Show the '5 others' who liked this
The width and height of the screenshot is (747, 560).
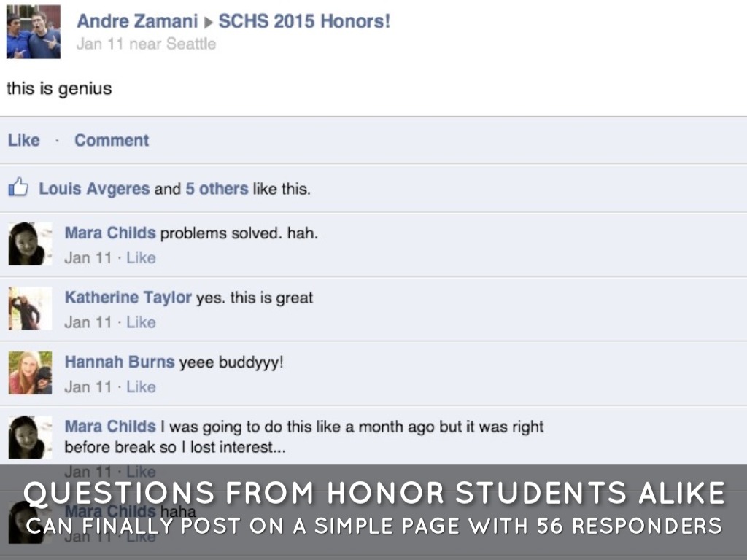[216, 189]
